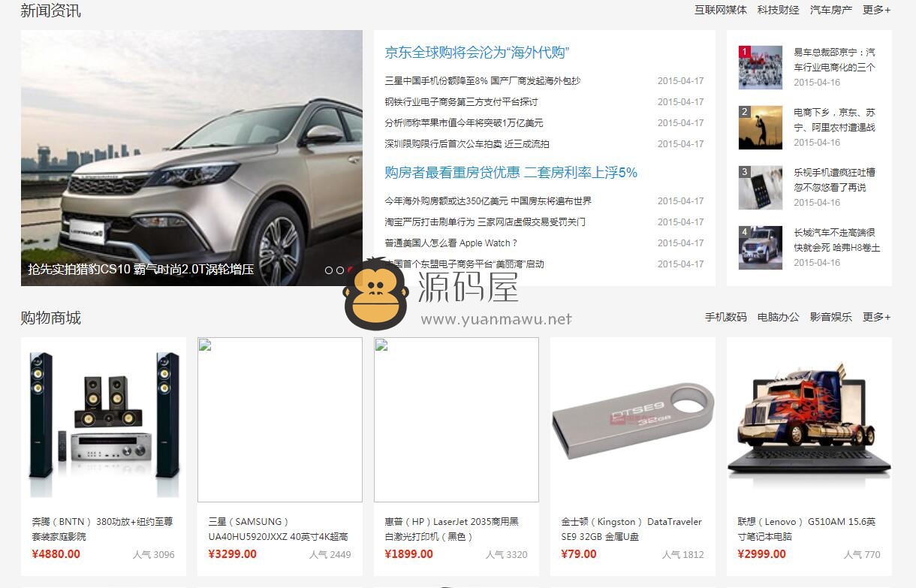Expand 更多+ in the 购物商城 section
Image resolution: width=916 pixels, height=588 pixels.
click(x=876, y=317)
